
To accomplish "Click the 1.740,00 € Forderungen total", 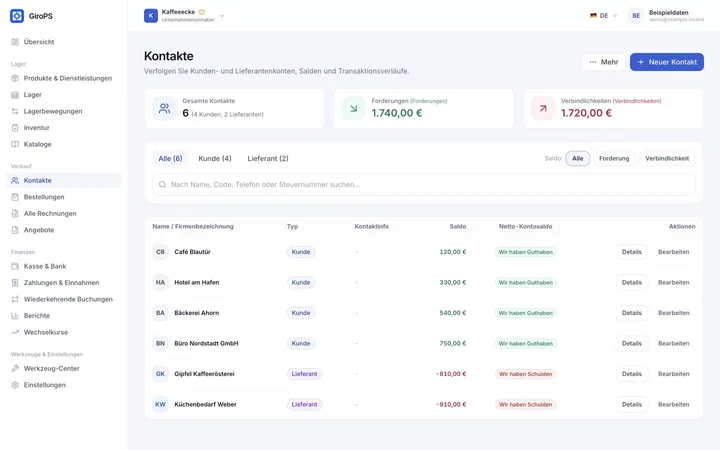I will pos(397,113).
